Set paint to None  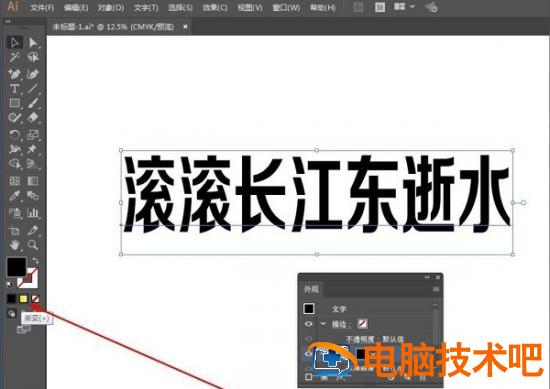pyautogui.click(x=35, y=299)
